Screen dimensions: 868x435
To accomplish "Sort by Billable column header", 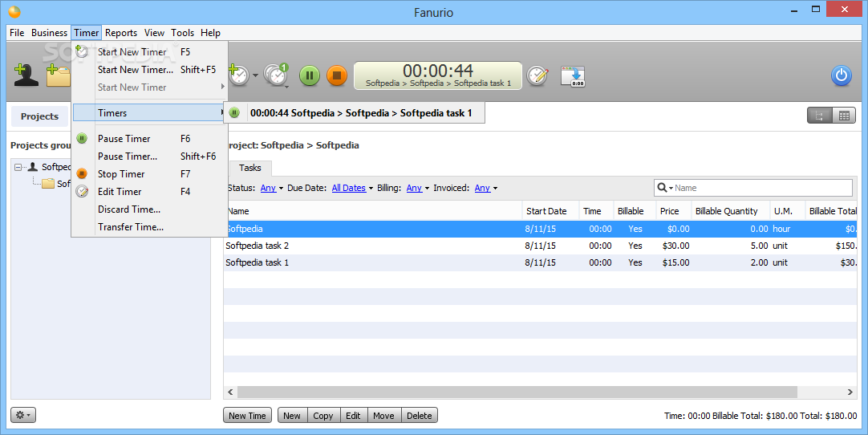I will (634, 211).
